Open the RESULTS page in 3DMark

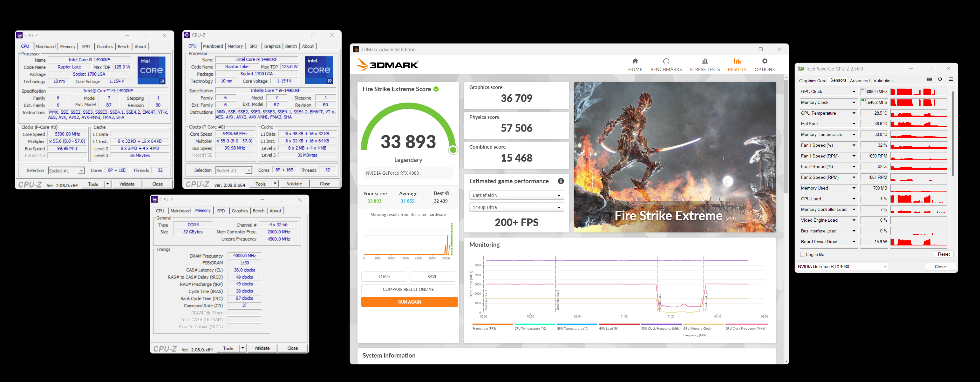[737, 65]
